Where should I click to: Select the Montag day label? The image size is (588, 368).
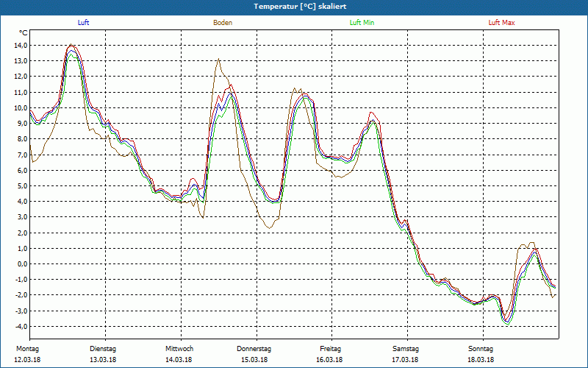[x=27, y=349]
